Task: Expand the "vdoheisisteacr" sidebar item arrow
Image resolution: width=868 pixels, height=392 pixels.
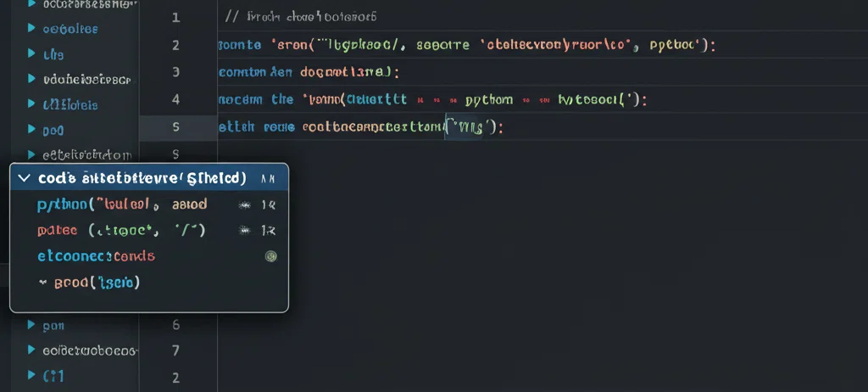Action: (31, 79)
